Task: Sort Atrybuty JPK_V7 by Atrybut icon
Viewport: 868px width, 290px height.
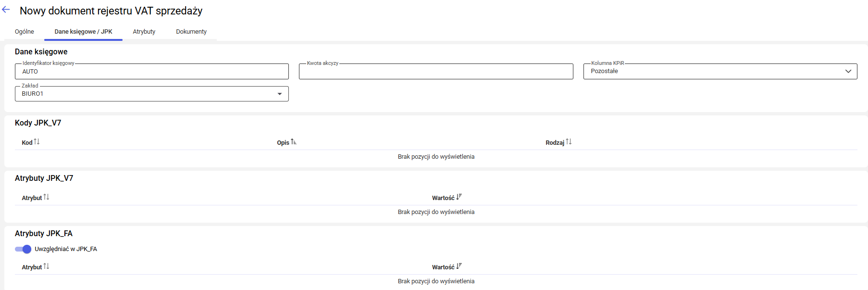Action: coord(46,197)
